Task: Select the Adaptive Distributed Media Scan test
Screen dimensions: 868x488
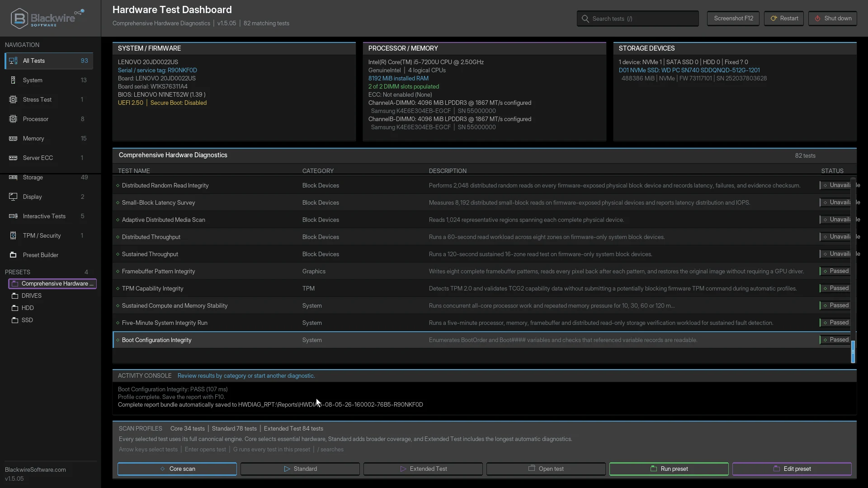Action: click(x=481, y=220)
